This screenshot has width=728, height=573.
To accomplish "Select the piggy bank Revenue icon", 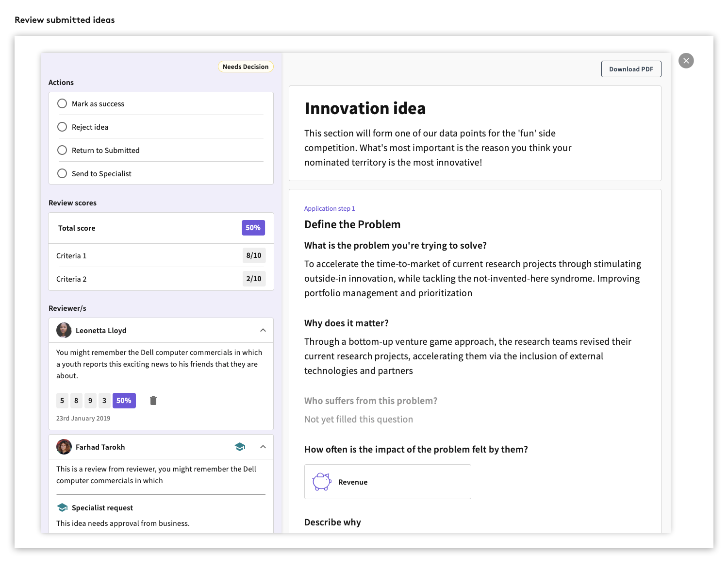I will [x=321, y=481].
